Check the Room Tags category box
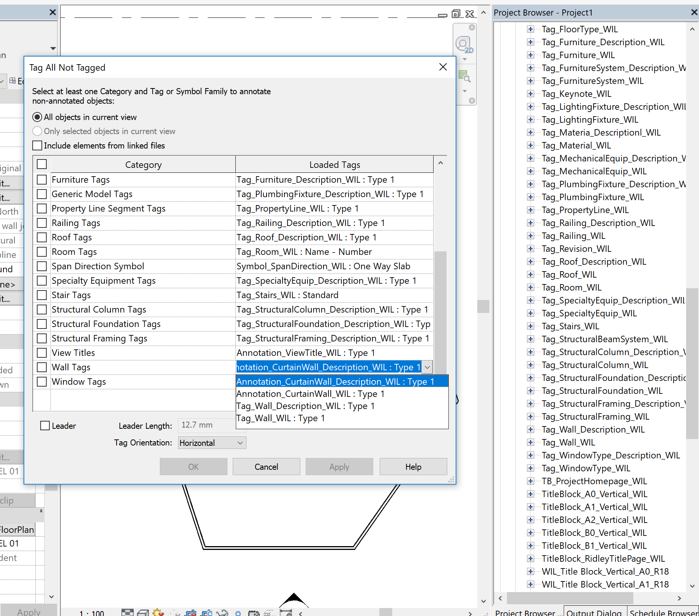 click(42, 251)
